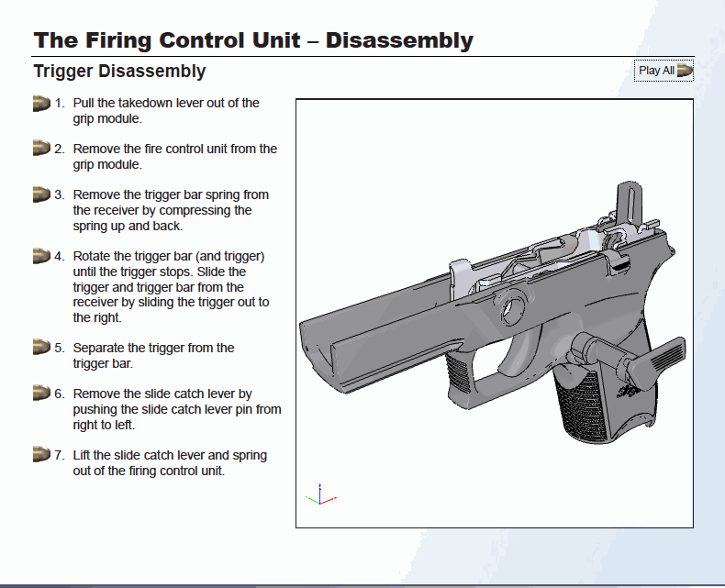
Task: Play the 'Pull the takedown lever' step text
Action: [165, 111]
